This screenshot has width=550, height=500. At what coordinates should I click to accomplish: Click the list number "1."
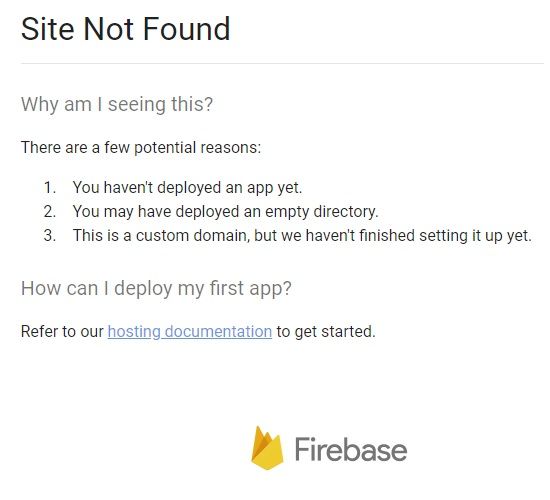tap(50, 188)
